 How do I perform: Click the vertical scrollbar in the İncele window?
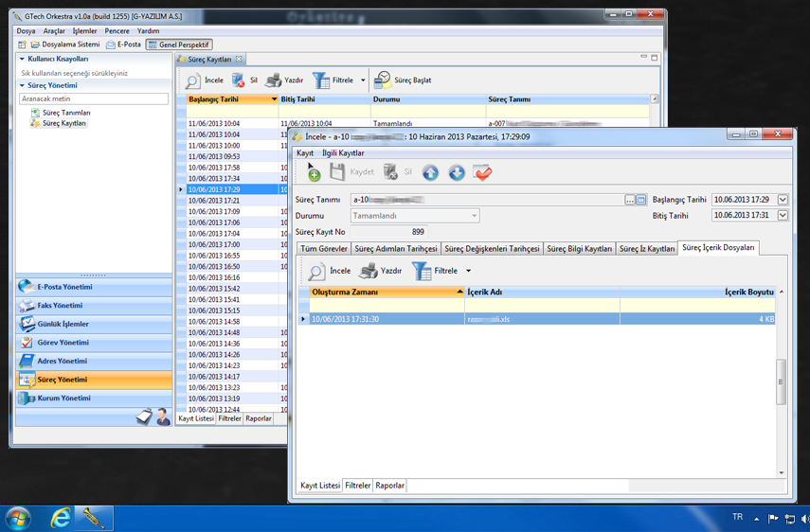pyautogui.click(x=782, y=382)
